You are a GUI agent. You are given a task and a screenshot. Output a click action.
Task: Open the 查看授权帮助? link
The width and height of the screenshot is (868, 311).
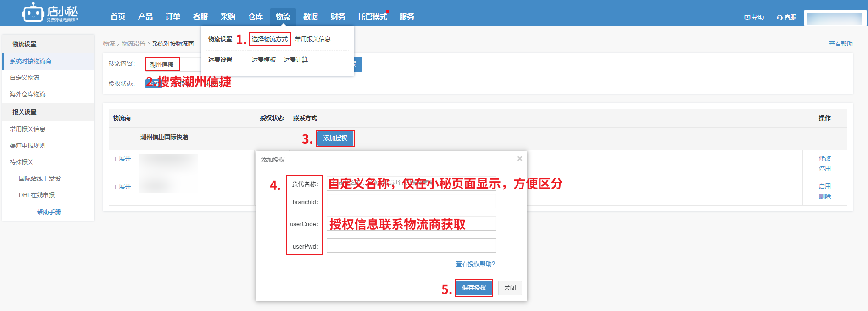pyautogui.click(x=475, y=264)
